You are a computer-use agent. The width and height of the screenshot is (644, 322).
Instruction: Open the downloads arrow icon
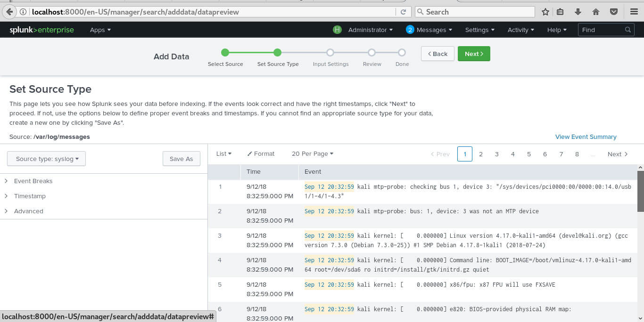(x=578, y=12)
